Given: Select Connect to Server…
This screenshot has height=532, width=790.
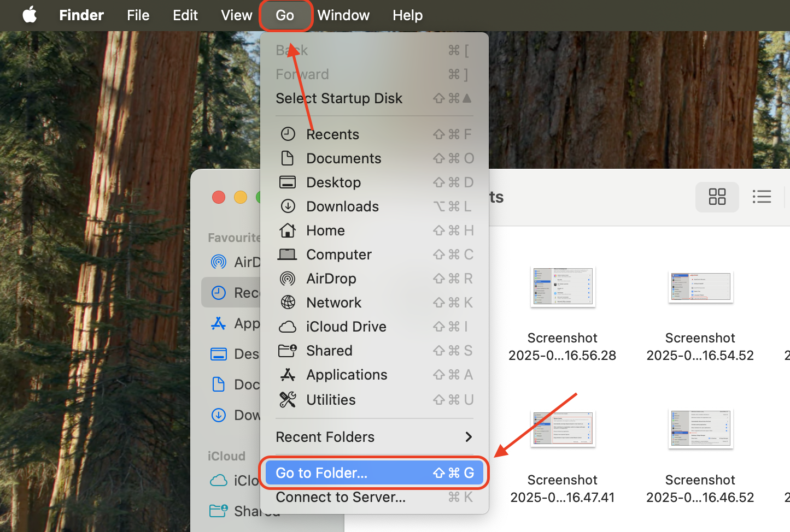Looking at the screenshot, I should click(340, 497).
